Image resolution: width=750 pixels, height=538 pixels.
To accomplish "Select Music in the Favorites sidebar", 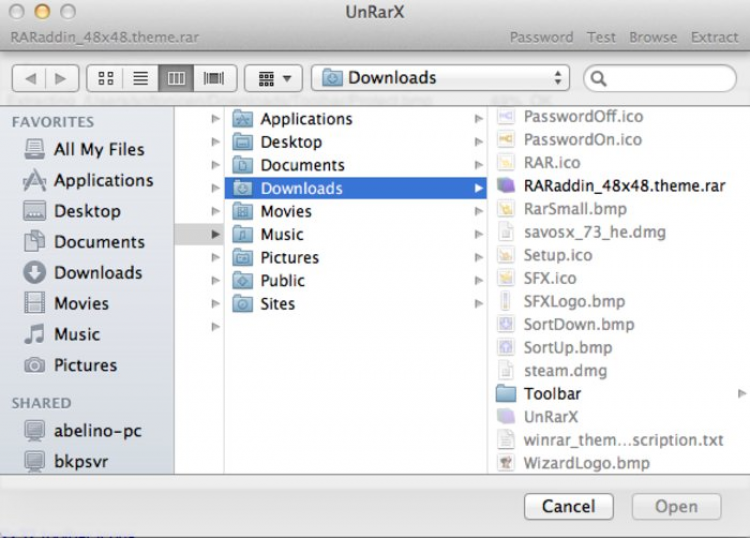I will tap(62, 334).
